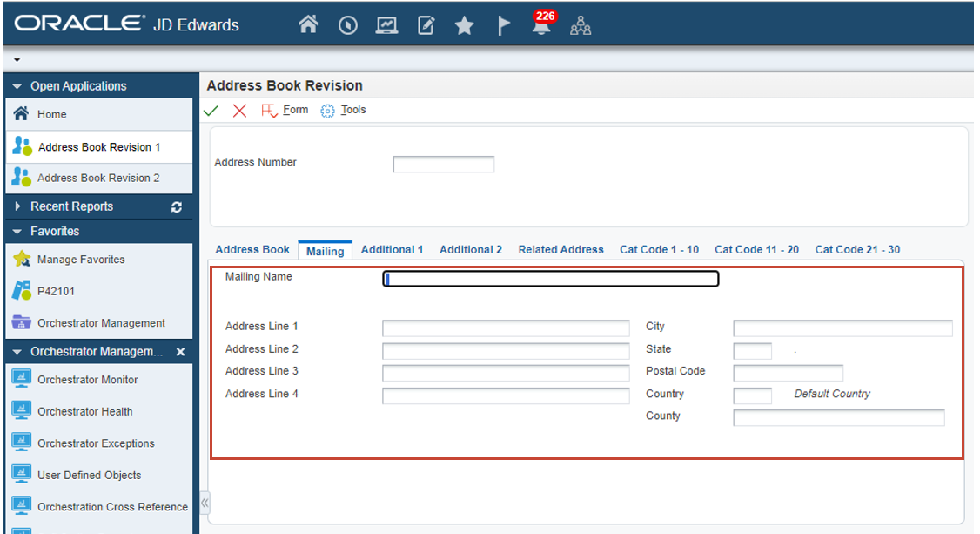
Task: Open the Related Address tab
Action: pyautogui.click(x=560, y=249)
